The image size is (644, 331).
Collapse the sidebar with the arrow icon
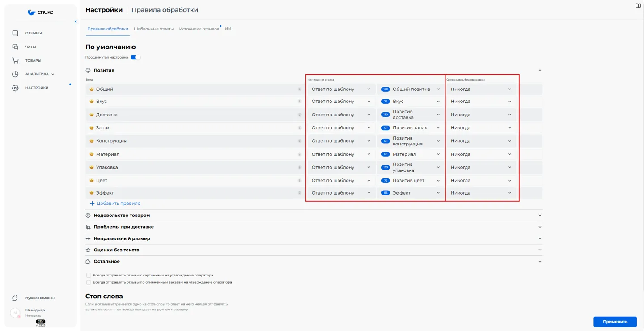pyautogui.click(x=76, y=21)
